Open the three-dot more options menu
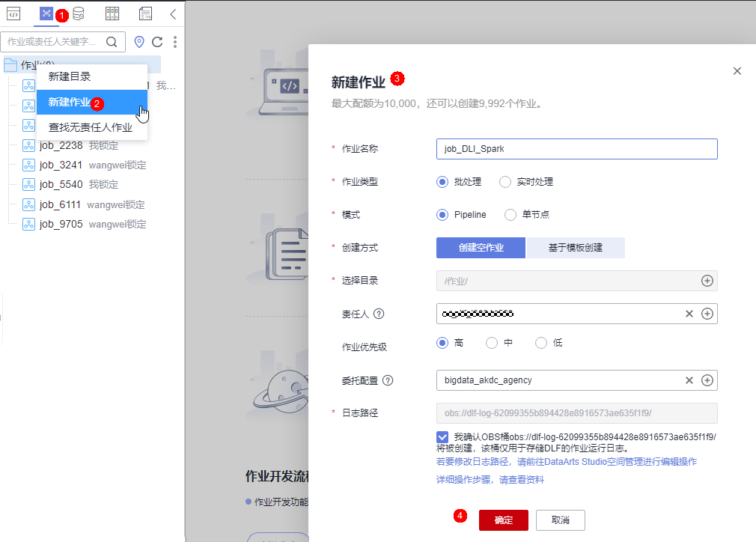Viewport: 756px width, 542px height. click(175, 42)
